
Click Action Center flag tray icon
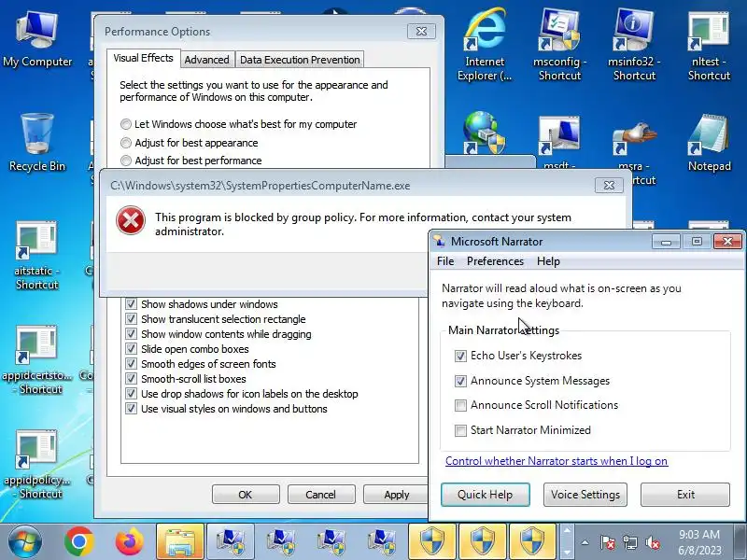pyautogui.click(x=608, y=542)
